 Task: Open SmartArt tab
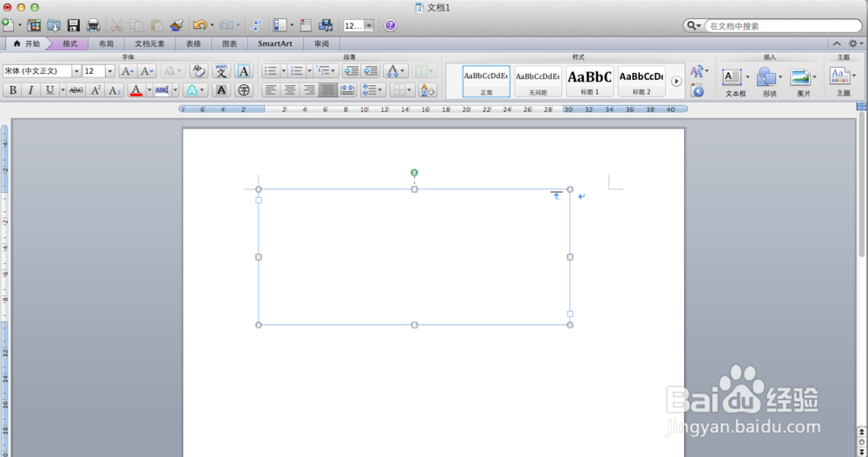[x=275, y=43]
